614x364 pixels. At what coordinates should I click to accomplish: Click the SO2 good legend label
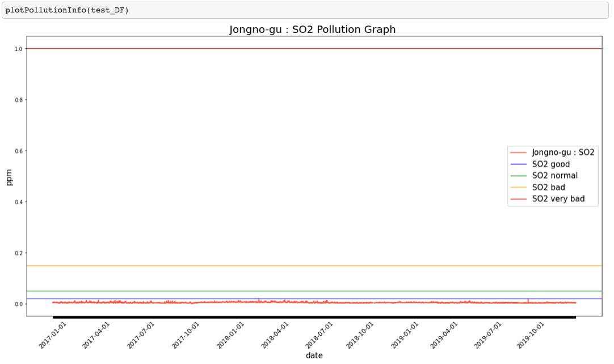pos(550,164)
